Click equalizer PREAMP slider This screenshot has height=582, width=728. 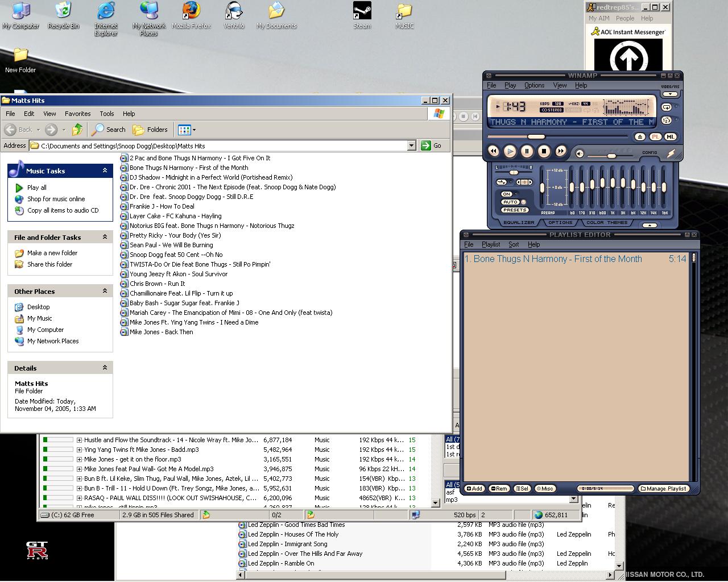click(542, 188)
